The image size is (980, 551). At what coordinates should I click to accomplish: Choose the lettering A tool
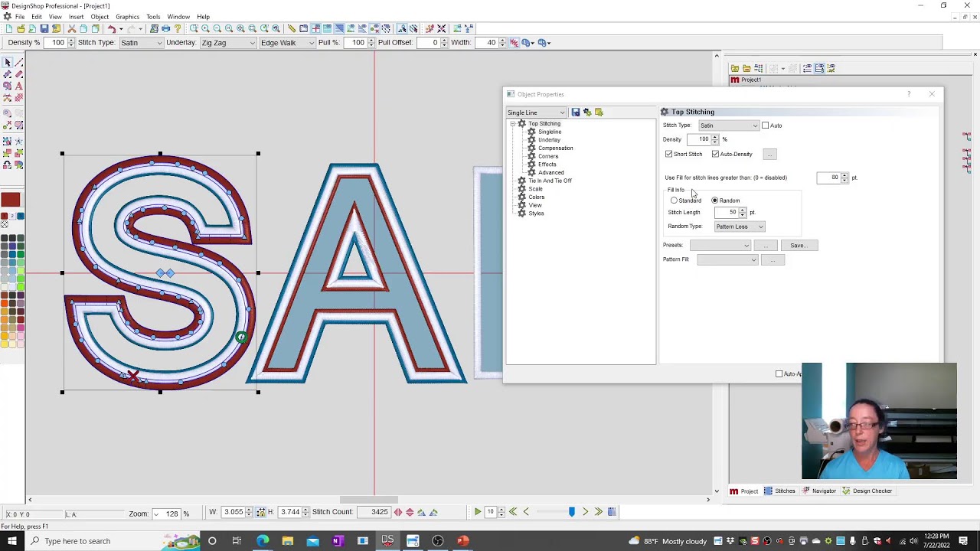18,86
